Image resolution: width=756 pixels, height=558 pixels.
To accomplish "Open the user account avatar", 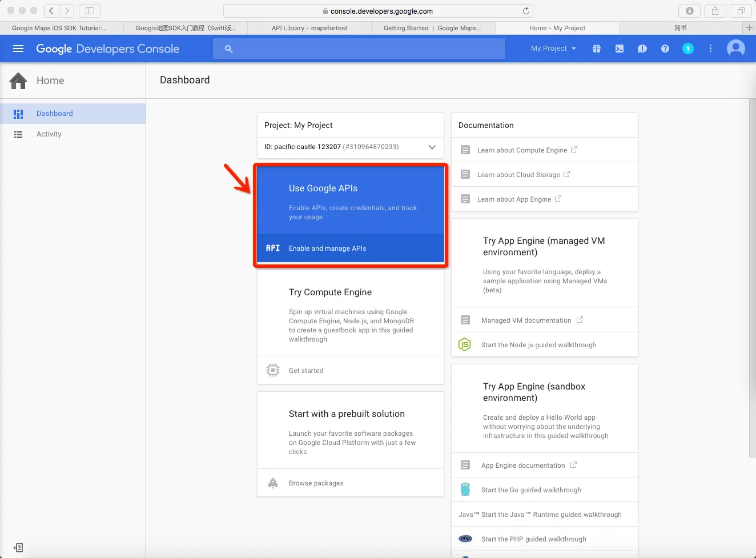I will [736, 49].
